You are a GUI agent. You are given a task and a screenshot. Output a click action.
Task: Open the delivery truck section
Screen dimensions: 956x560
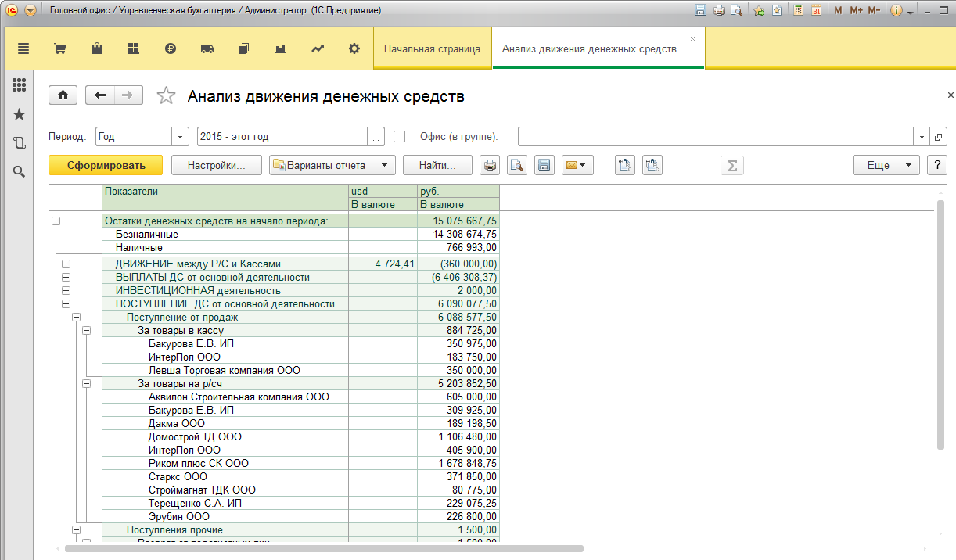click(x=207, y=48)
